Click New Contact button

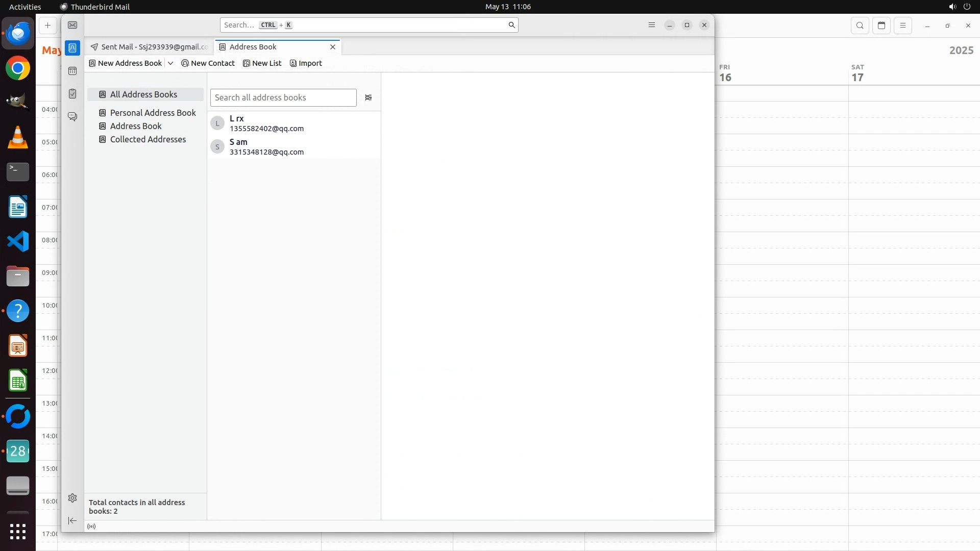pyautogui.click(x=208, y=63)
